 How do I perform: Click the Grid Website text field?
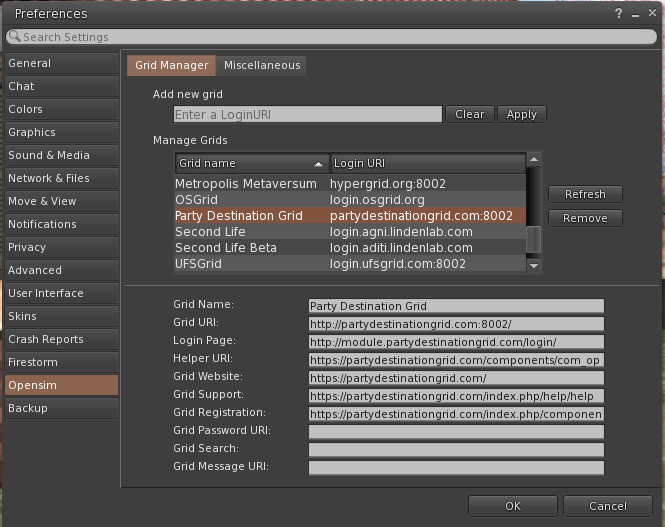coord(456,378)
